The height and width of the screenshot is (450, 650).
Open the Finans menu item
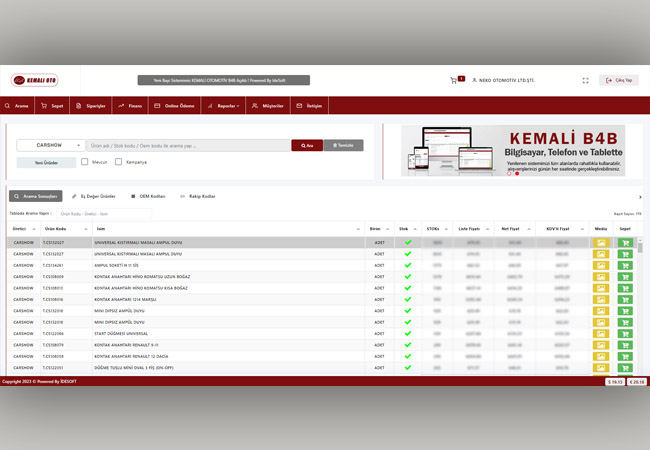point(130,106)
